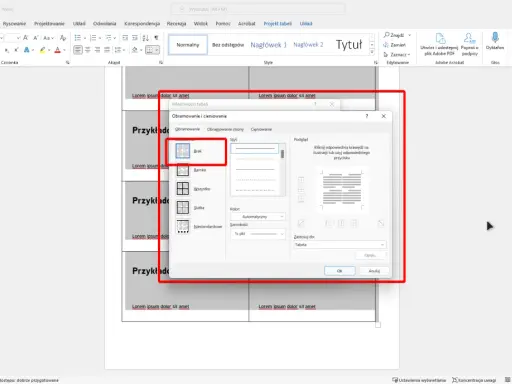Screen dimensions: 512x384
Task: Open the Kolor Automatyczny dropdown
Action: coord(258,217)
